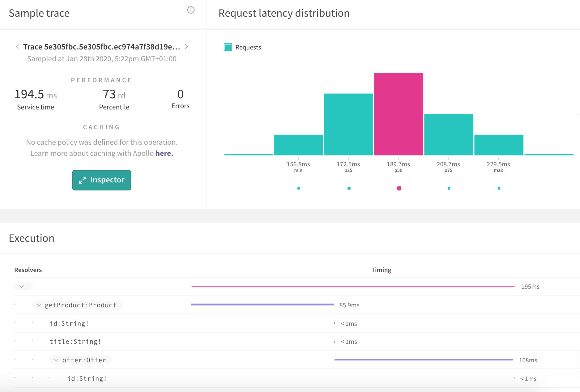This screenshot has width=580, height=392.
Task: Click the trace dot below p25
Action: coord(349,188)
